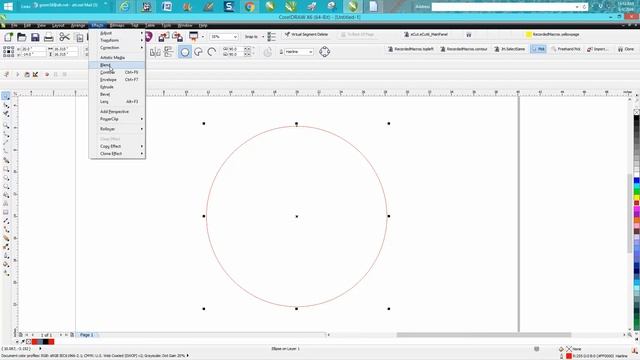Click the Cut scissors icon

click(x=64, y=37)
